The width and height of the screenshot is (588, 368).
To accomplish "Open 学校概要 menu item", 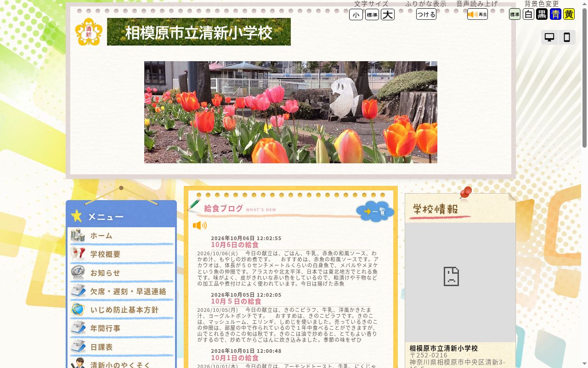I will 121,254.
